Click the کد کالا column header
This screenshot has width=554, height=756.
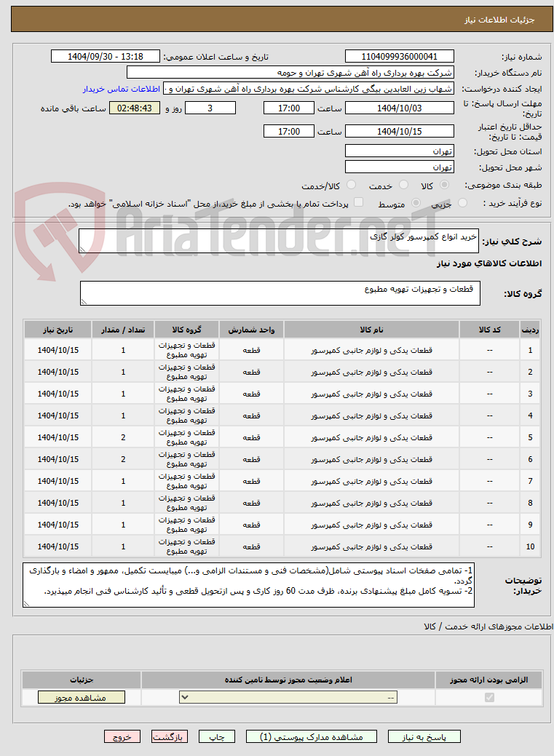pyautogui.click(x=489, y=330)
